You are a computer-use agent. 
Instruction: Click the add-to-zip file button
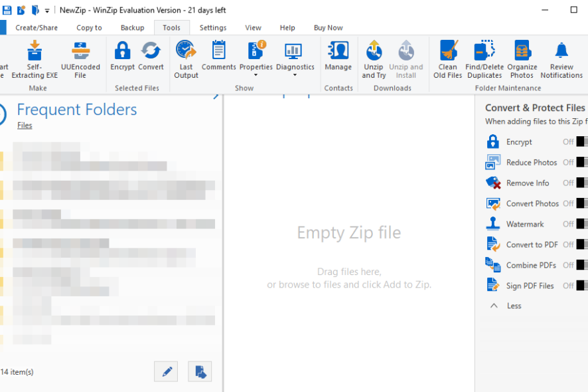coord(200,371)
